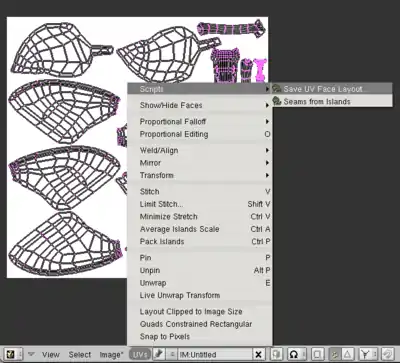This screenshot has height=363, width=400.
Task: Collapse header menus with the triangle arrow
Action: click(x=31, y=354)
